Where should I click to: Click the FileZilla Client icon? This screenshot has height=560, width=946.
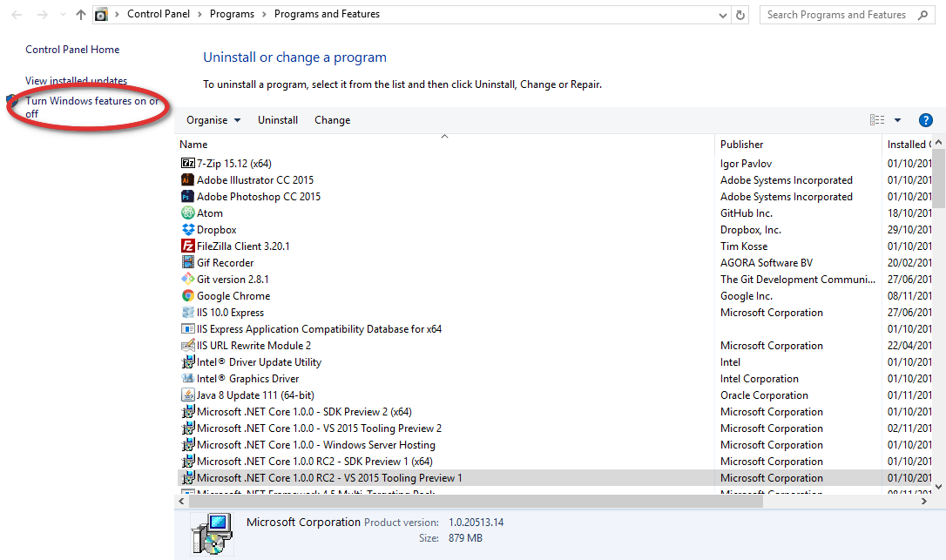coord(187,246)
